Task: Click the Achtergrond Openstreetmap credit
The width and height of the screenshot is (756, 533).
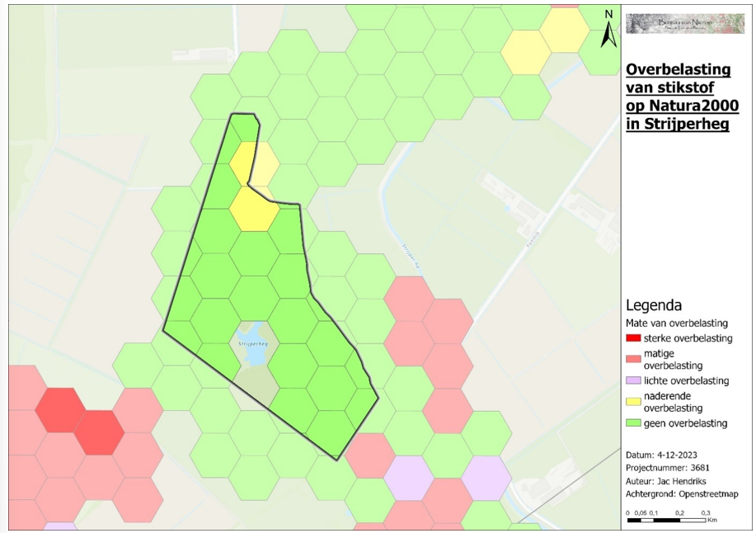Action: click(682, 494)
